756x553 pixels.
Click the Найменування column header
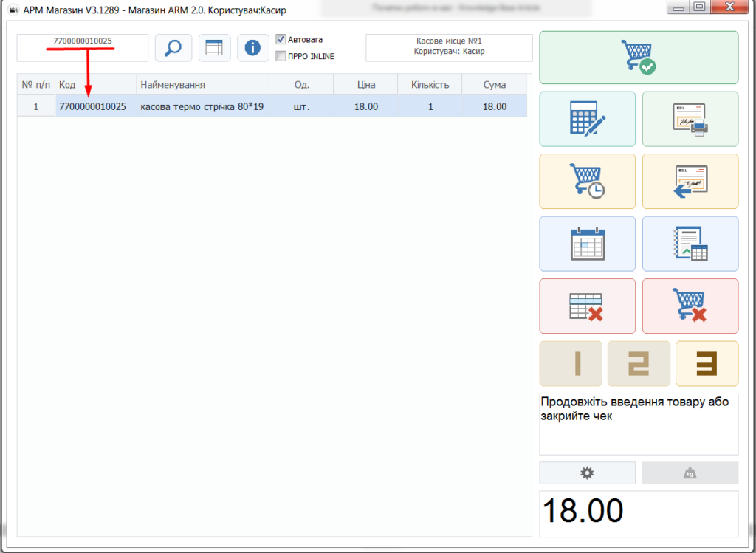point(203,85)
